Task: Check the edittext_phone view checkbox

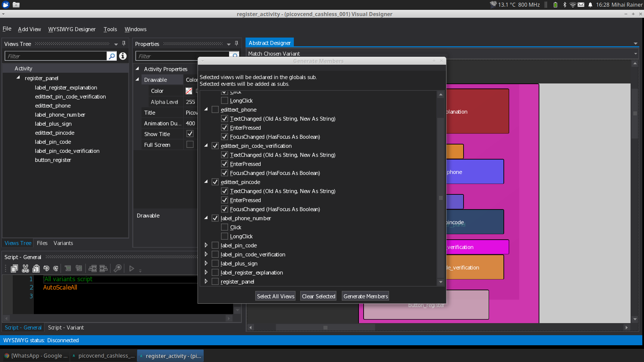Action: [215, 110]
